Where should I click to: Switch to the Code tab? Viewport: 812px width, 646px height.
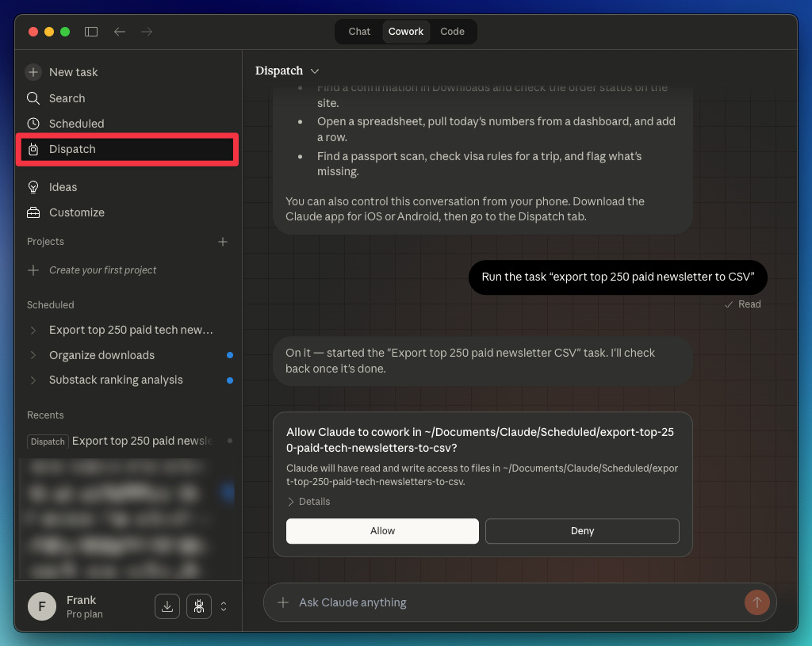tap(452, 32)
